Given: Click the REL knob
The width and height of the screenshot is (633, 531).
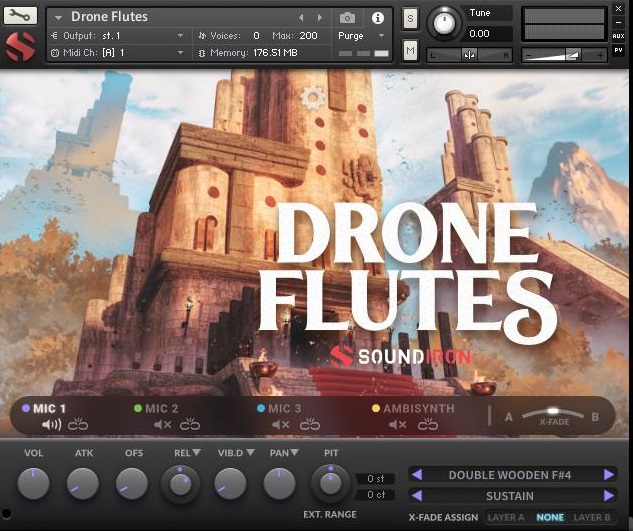Looking at the screenshot, I should click(180, 484).
